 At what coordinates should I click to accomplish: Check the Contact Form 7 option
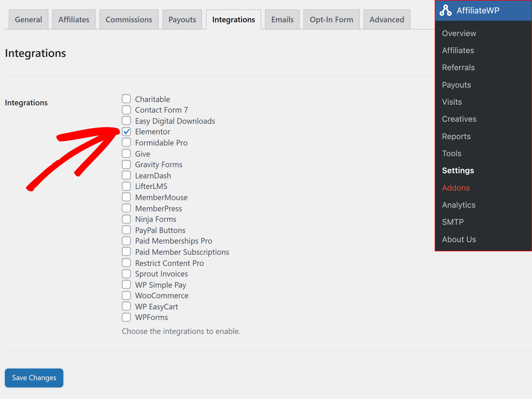(x=126, y=110)
